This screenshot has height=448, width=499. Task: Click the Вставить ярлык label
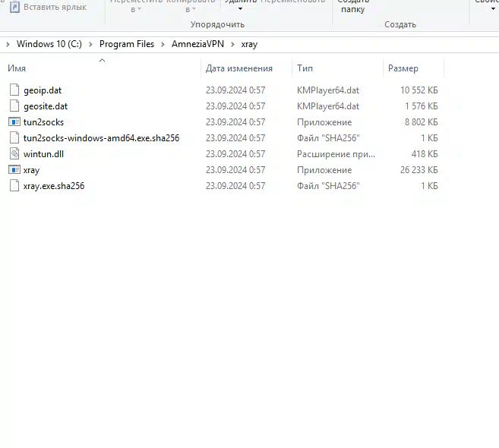coord(55,7)
